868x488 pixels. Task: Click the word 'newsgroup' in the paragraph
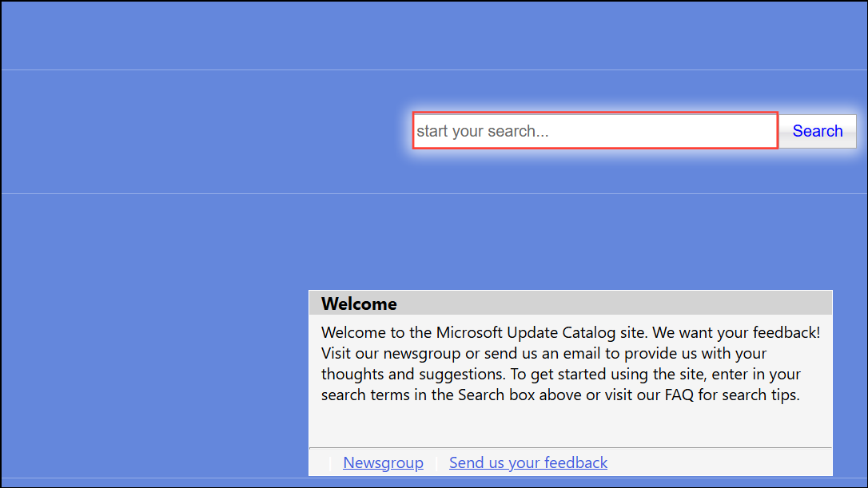point(422,354)
